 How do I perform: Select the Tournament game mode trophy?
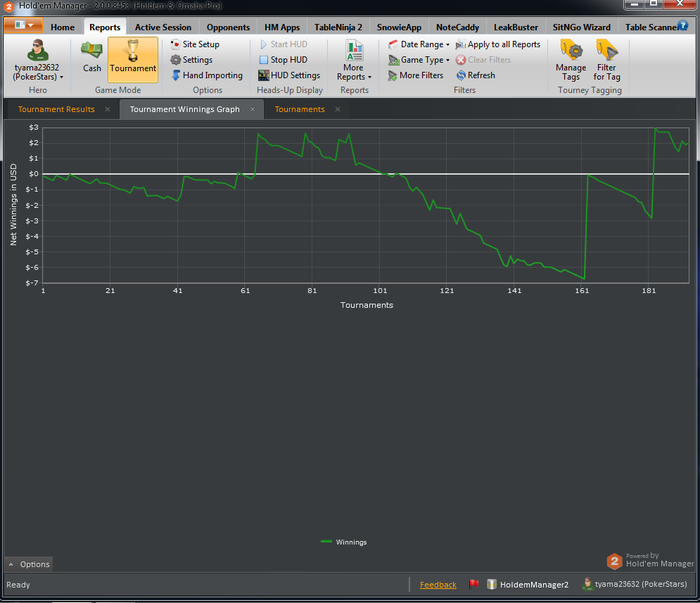coord(133,60)
